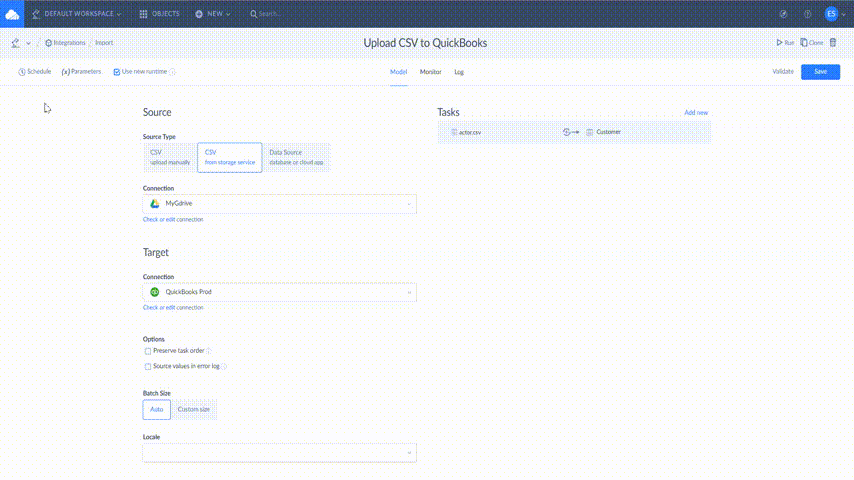Open the help question-mark icon
854x480 pixels.
[808, 14]
